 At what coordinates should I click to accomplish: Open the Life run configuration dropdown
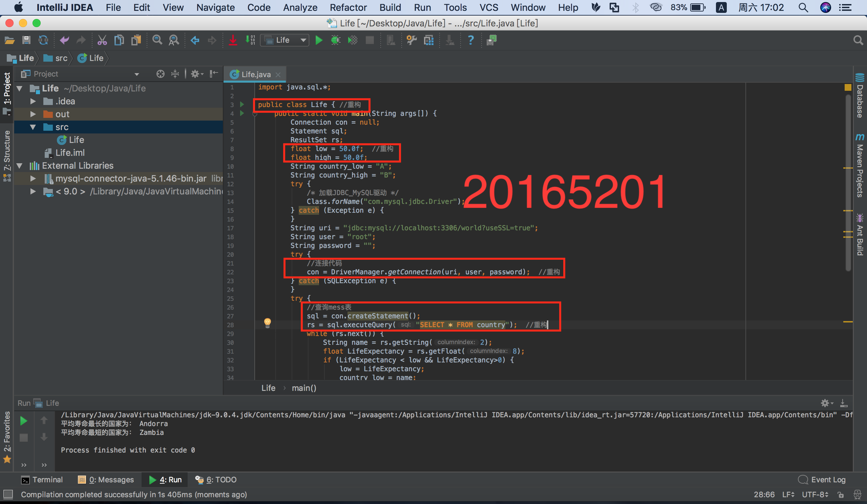point(285,40)
